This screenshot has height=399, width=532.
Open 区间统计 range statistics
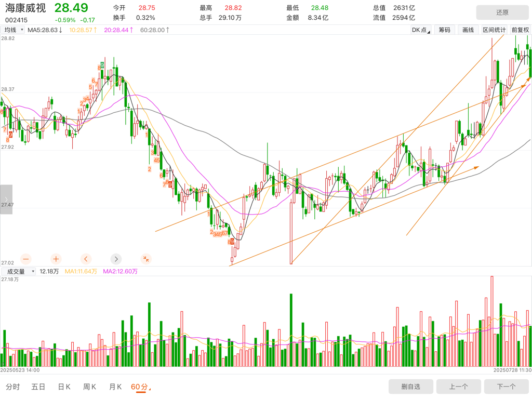point(494,30)
